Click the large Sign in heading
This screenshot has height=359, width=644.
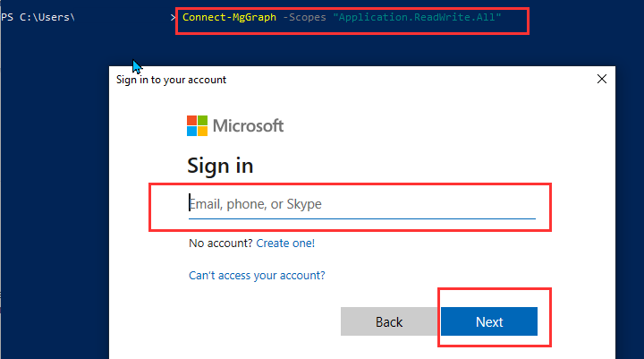pos(220,166)
